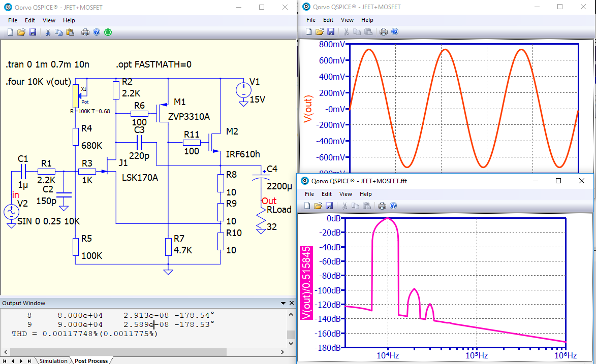Select the .tran 0 1m 0.7m 10n directive
The height and width of the screenshot is (364, 596).
pyautogui.click(x=48, y=64)
